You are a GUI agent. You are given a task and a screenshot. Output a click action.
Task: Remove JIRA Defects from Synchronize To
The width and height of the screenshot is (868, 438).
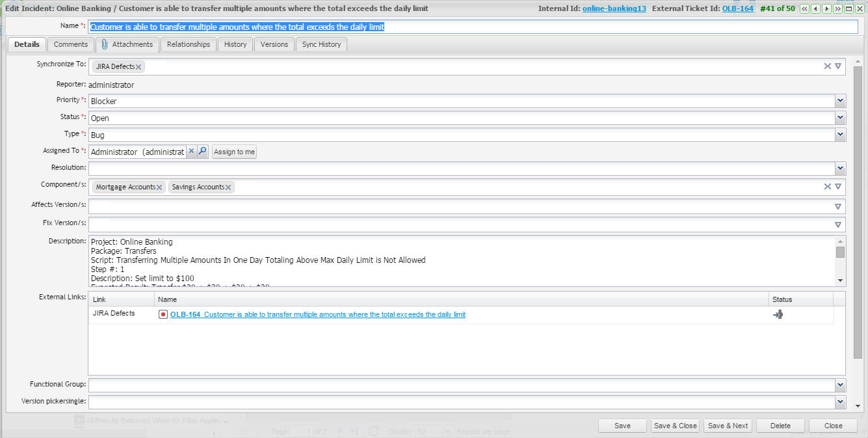pyautogui.click(x=138, y=67)
